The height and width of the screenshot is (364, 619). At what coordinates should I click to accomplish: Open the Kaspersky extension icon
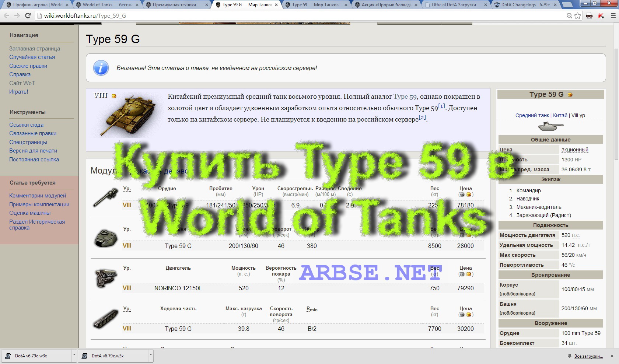point(601,15)
